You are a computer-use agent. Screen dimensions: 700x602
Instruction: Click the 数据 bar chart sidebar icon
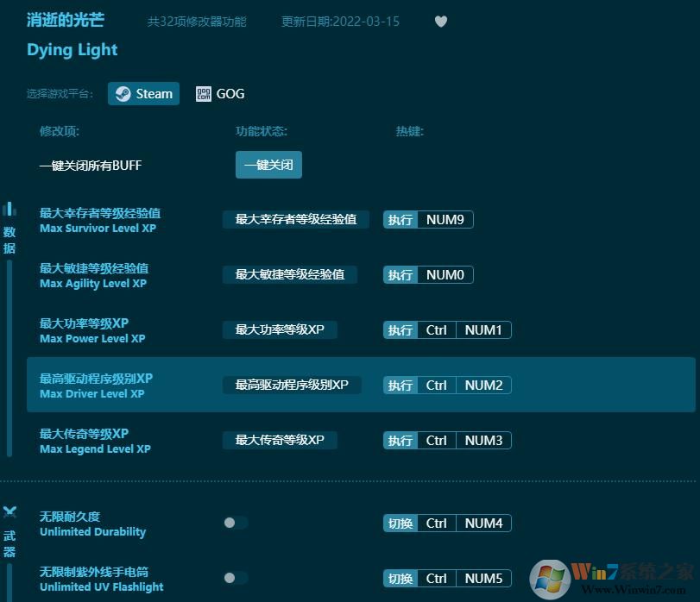point(9,209)
